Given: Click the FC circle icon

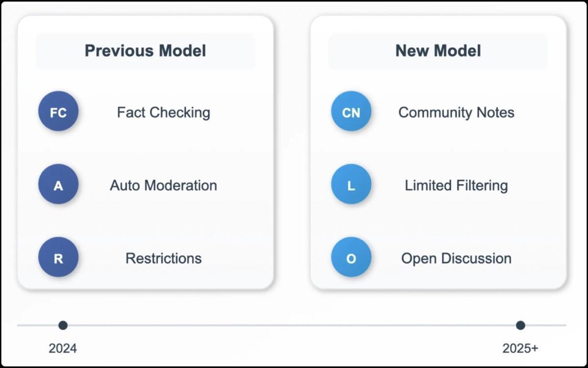Looking at the screenshot, I should (x=58, y=112).
